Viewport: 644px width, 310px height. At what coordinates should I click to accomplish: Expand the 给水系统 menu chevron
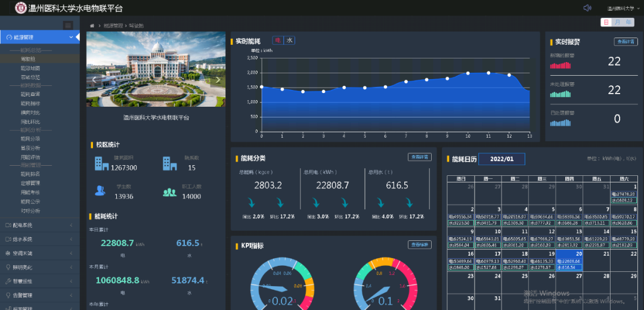[72, 239]
